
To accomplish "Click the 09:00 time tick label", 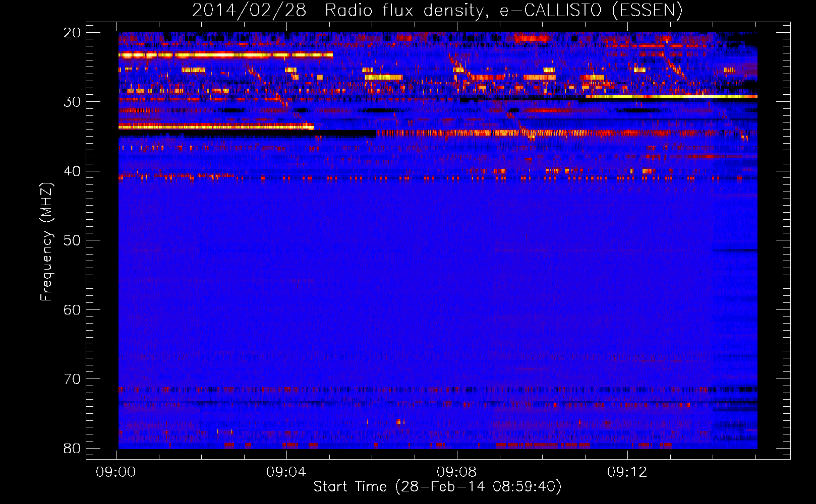I will (116, 472).
